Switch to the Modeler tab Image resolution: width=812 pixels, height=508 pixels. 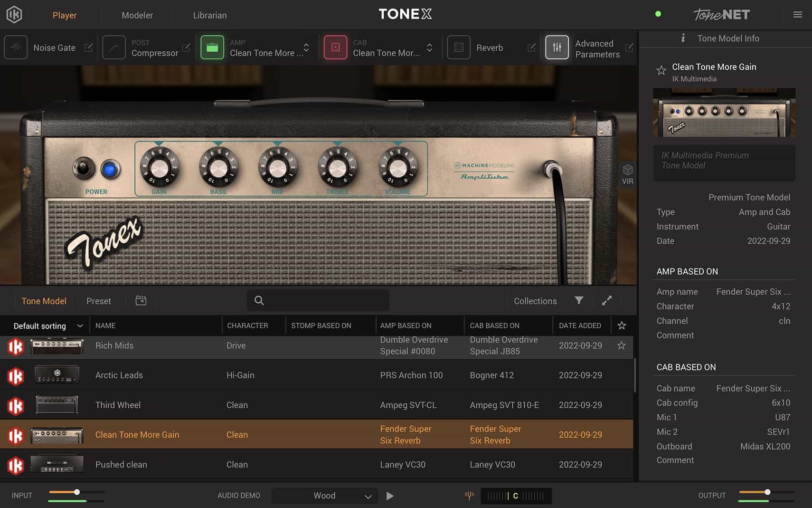click(137, 15)
